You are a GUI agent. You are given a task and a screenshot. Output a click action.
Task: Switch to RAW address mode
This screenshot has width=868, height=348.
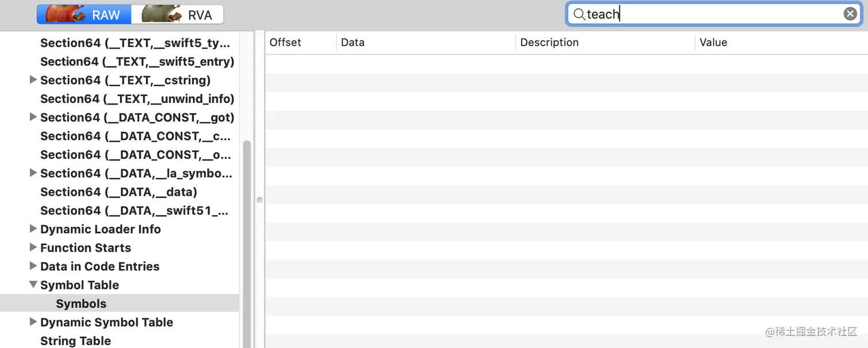tap(84, 14)
